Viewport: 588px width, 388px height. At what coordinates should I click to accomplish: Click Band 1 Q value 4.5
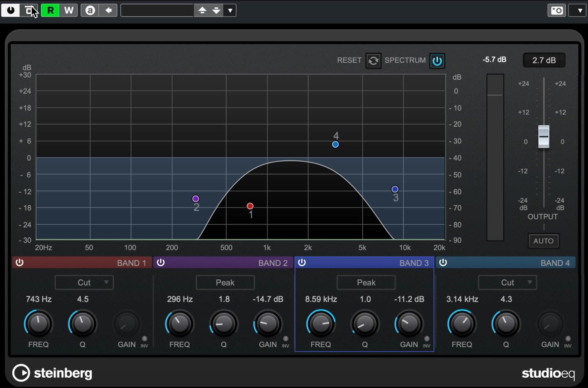[83, 299]
